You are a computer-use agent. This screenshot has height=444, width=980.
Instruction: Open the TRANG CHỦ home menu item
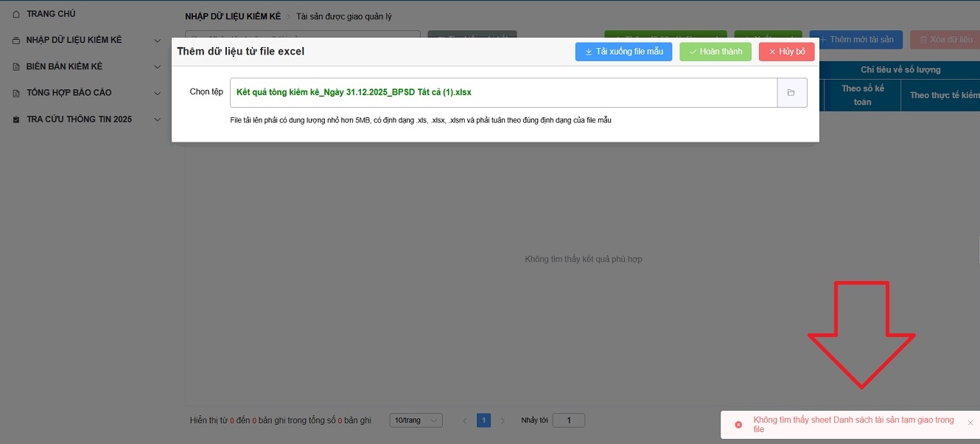[x=51, y=14]
